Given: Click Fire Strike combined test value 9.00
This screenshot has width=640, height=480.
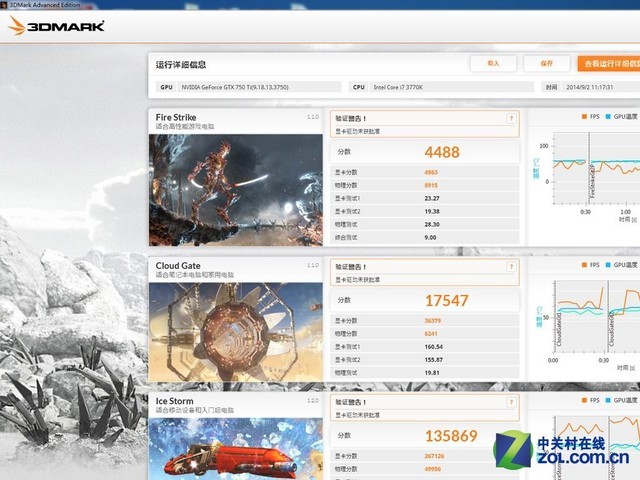Looking at the screenshot, I should click(430, 238).
